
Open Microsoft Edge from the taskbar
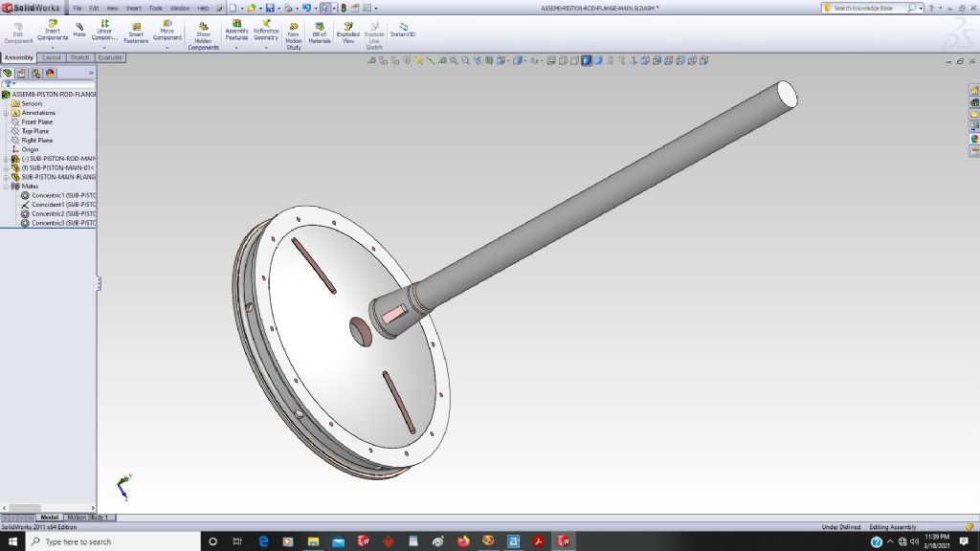pos(263,541)
